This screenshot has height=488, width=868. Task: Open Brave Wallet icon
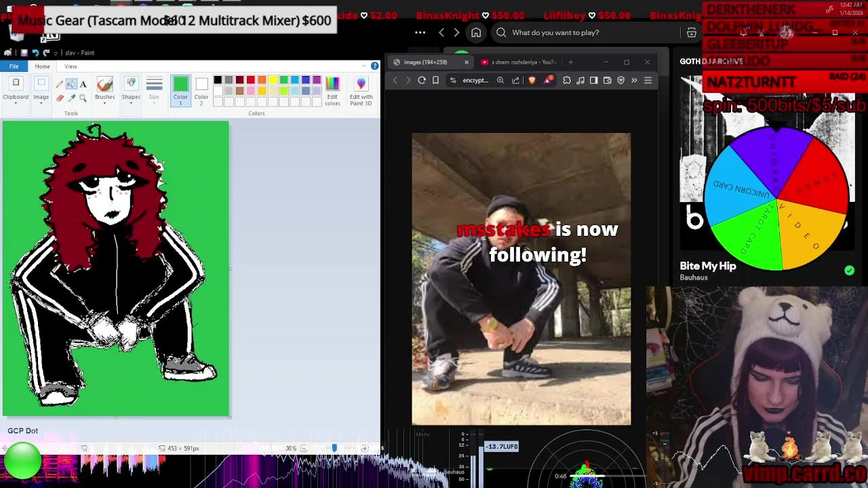click(x=608, y=81)
